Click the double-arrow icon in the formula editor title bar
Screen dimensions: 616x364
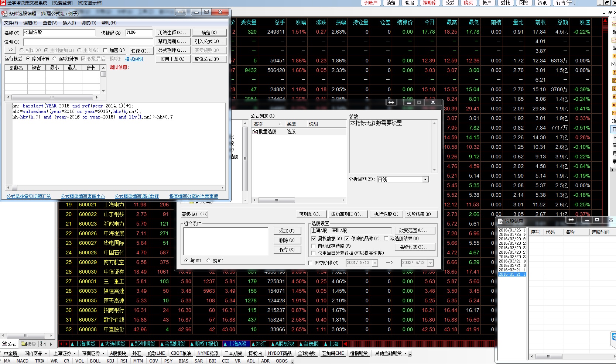181,12
